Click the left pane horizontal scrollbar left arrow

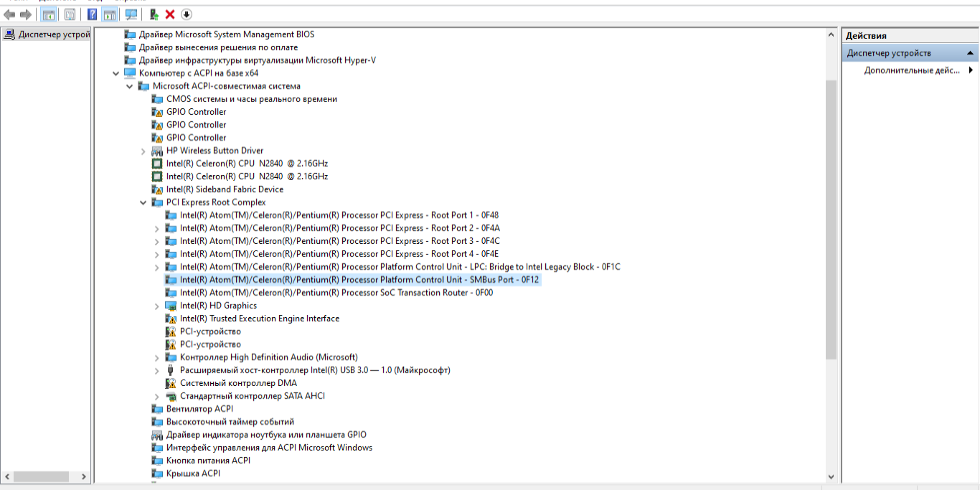point(7,476)
